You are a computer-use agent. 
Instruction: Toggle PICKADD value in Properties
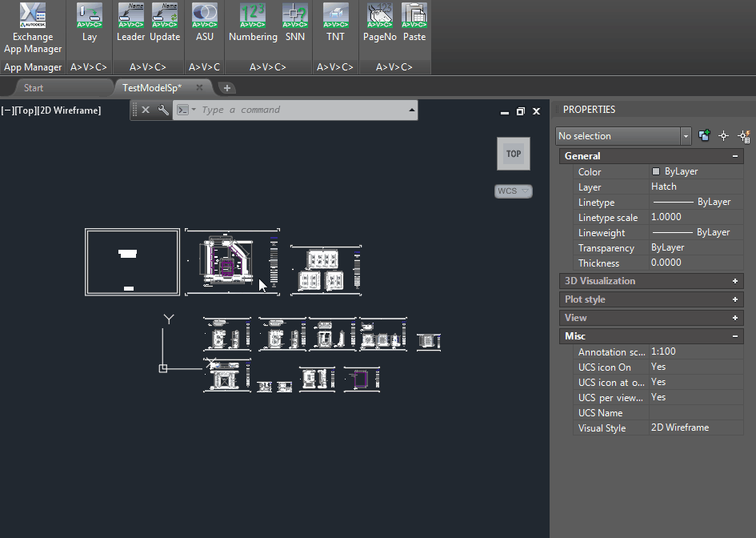704,135
